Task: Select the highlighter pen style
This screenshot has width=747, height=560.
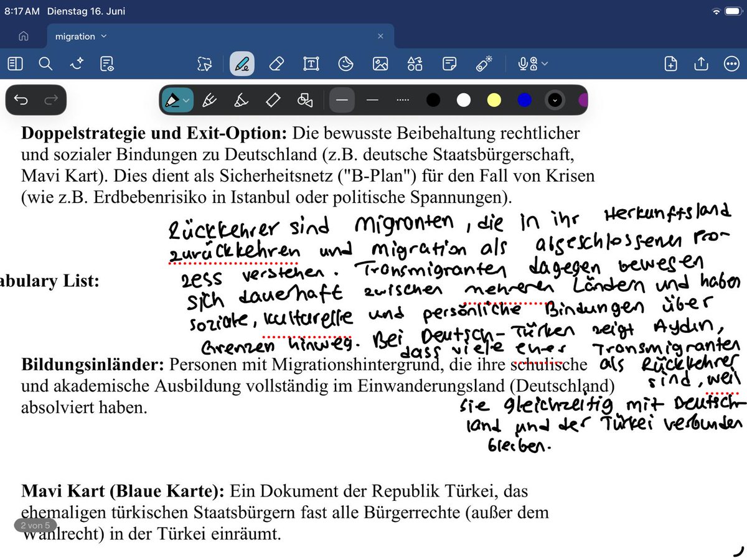Action: pyautogui.click(x=242, y=100)
